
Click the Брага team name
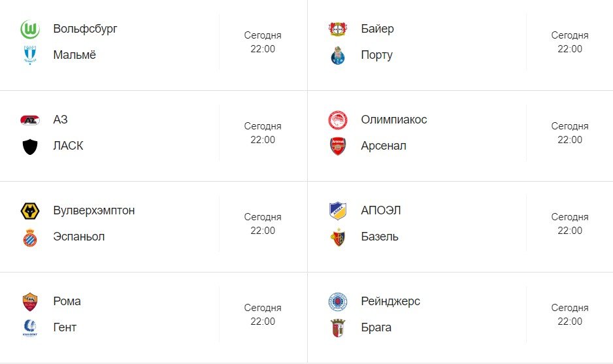(376, 327)
